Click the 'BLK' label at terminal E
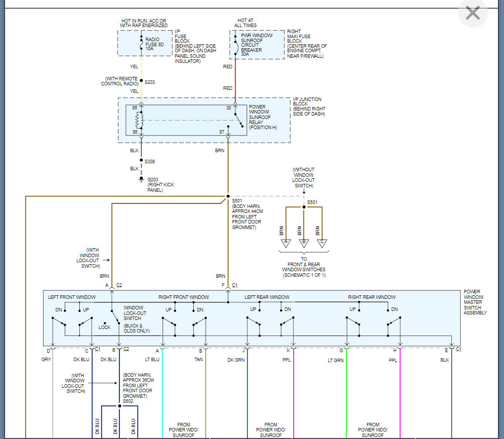The width and height of the screenshot is (504, 439). click(x=445, y=360)
